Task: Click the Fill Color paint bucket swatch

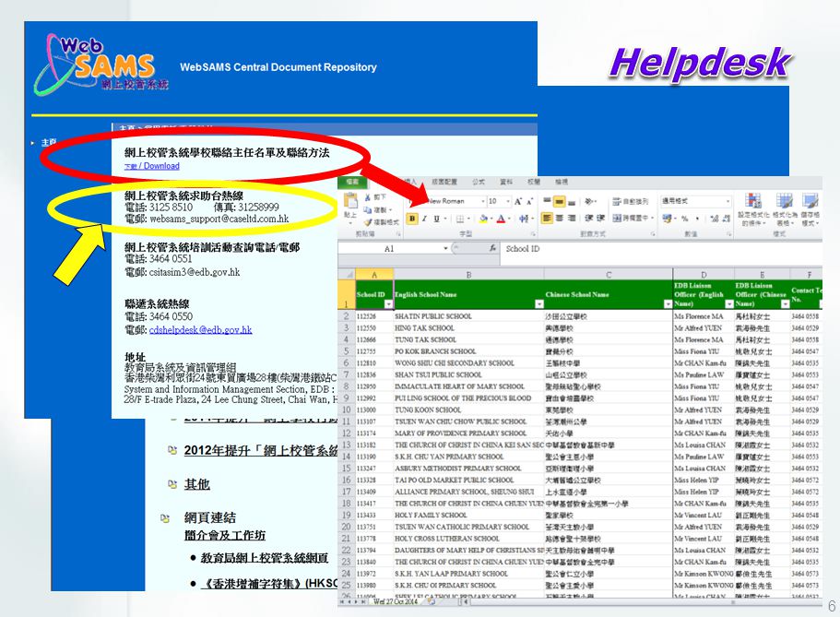Action: (x=483, y=219)
